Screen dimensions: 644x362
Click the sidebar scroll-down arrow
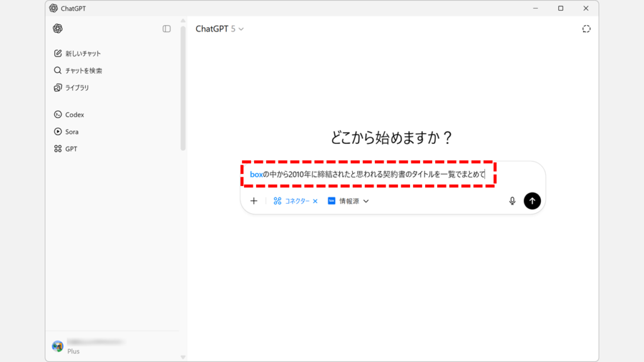click(x=183, y=357)
